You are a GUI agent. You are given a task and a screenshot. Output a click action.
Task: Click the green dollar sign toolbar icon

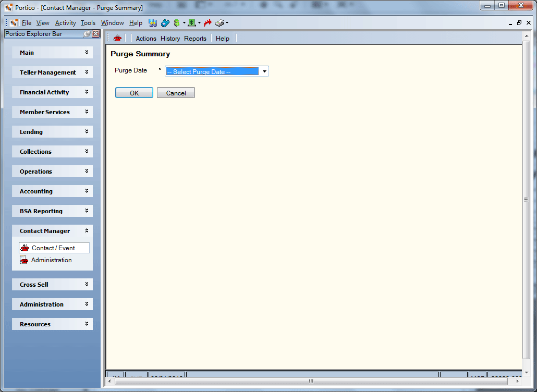click(176, 23)
